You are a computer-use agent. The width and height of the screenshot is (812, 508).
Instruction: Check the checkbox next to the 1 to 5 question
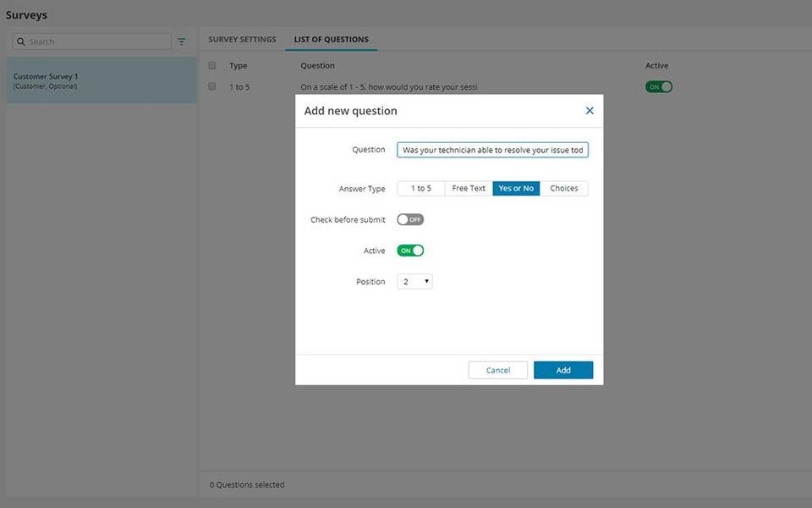click(x=212, y=86)
